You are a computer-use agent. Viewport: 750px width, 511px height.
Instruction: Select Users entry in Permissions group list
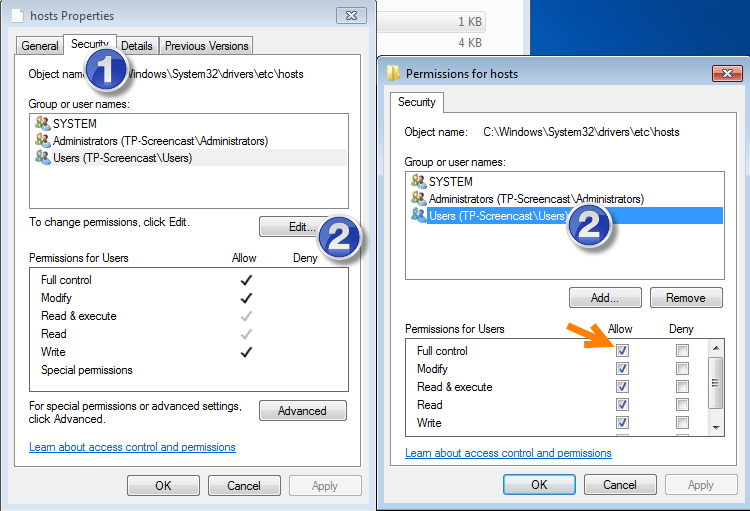pos(496,215)
